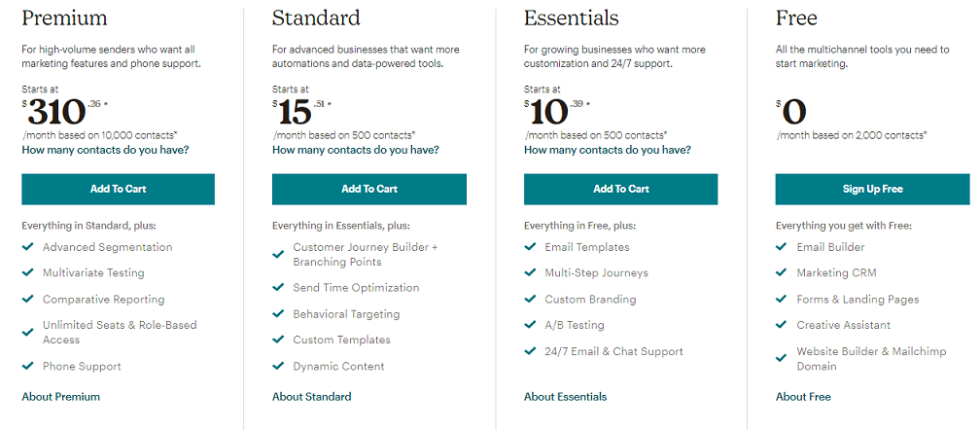The width and height of the screenshot is (980, 430).
Task: Click the Phone Support feature text
Action: tap(82, 367)
